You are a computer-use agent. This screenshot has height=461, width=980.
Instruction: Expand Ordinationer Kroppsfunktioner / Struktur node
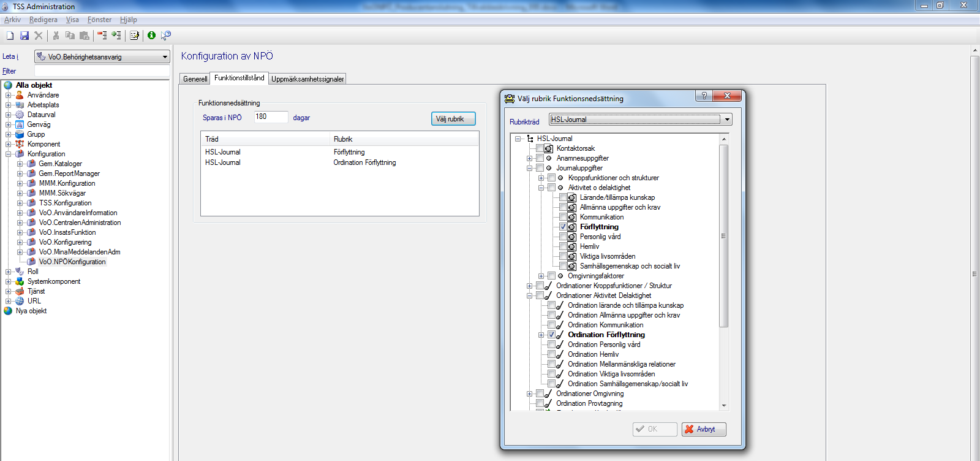coord(529,286)
